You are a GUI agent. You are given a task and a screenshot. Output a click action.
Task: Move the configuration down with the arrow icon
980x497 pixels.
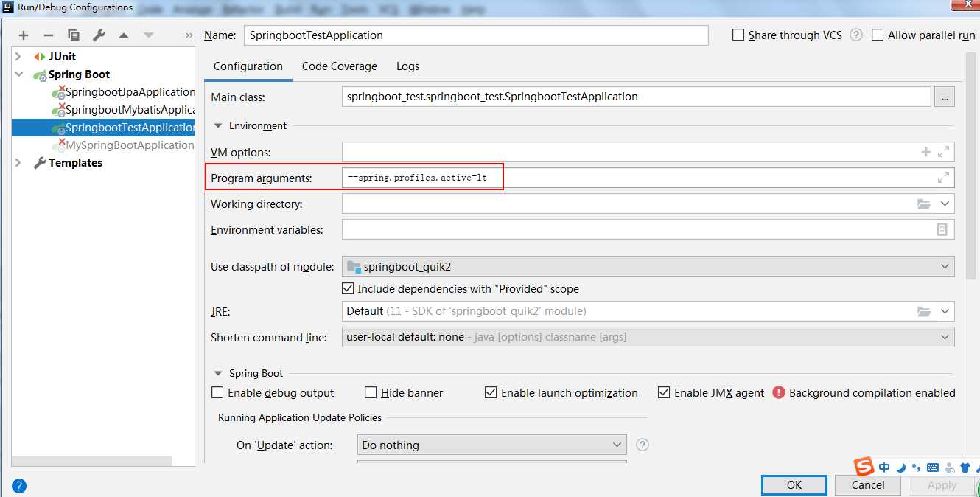click(x=149, y=35)
